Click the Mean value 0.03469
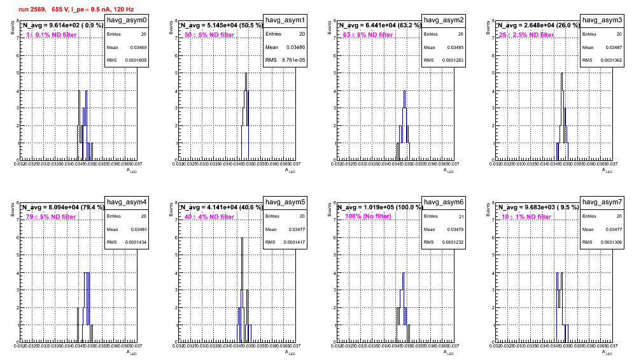The width and height of the screenshot is (634, 364). pos(138,47)
